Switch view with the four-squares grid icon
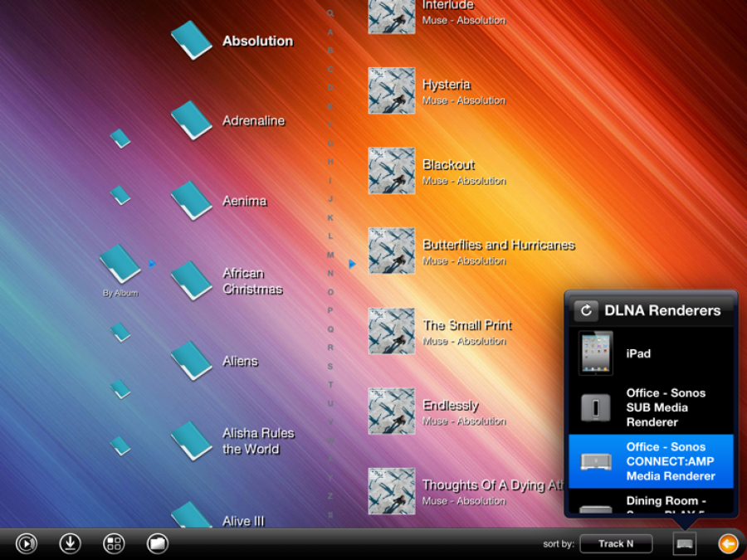747x560 pixels. point(114,543)
